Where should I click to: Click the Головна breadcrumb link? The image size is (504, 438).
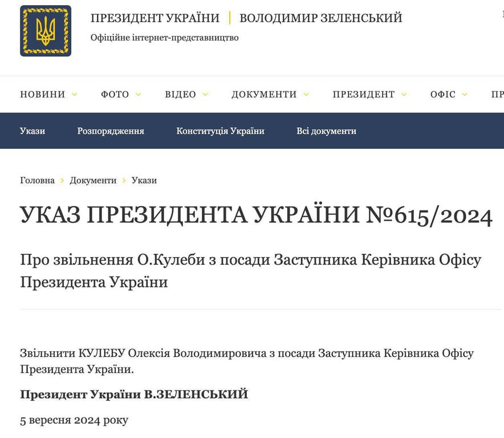[x=37, y=180]
